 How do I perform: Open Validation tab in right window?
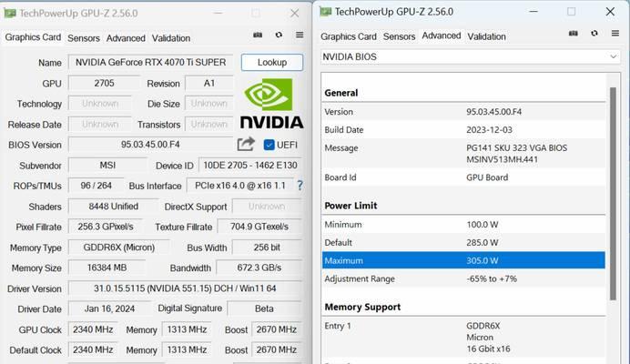(x=486, y=36)
